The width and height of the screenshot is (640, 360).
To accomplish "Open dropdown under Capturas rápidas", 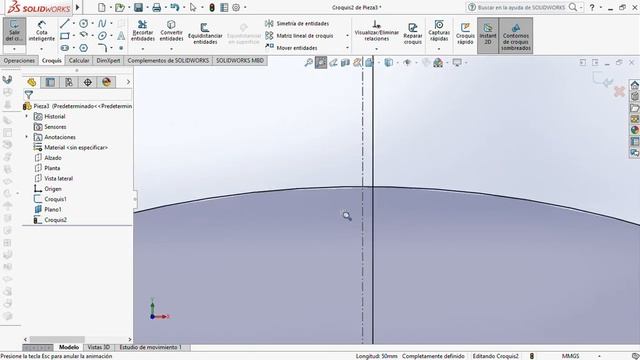I will tap(439, 49).
